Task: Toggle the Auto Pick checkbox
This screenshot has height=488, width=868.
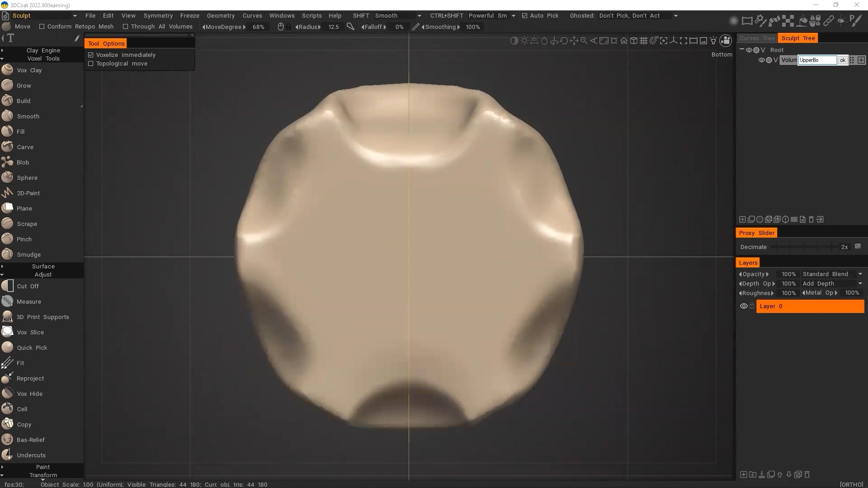Action: (x=524, y=15)
